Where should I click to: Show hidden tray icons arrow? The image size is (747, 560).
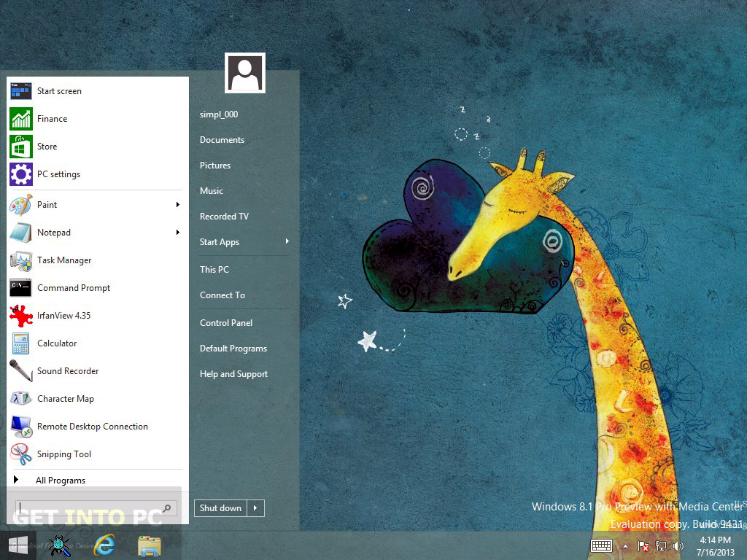625,546
